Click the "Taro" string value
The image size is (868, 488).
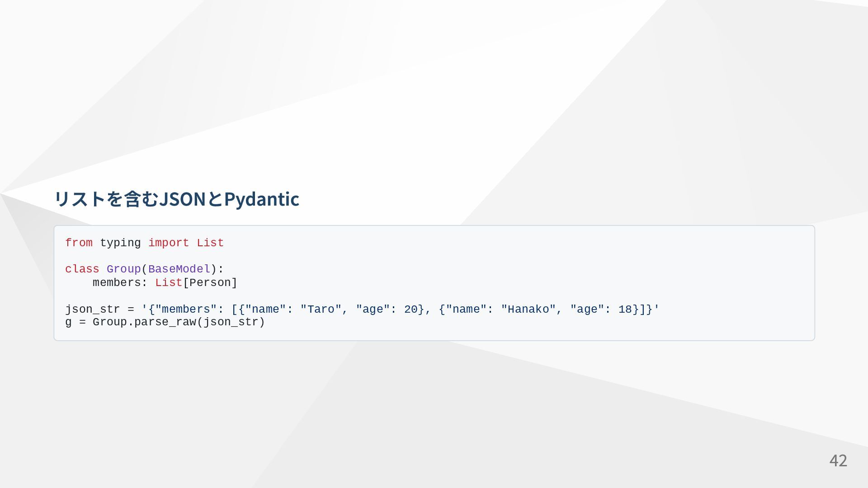321,310
